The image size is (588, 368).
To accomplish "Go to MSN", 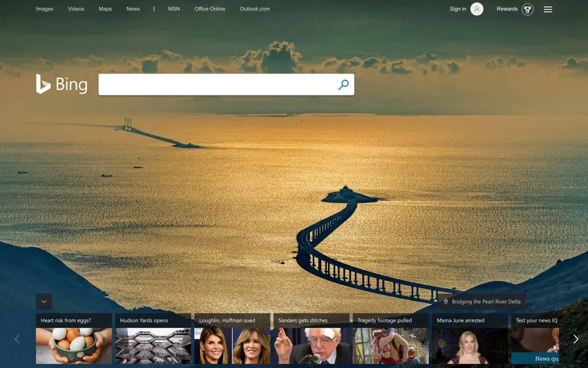I will [x=174, y=9].
